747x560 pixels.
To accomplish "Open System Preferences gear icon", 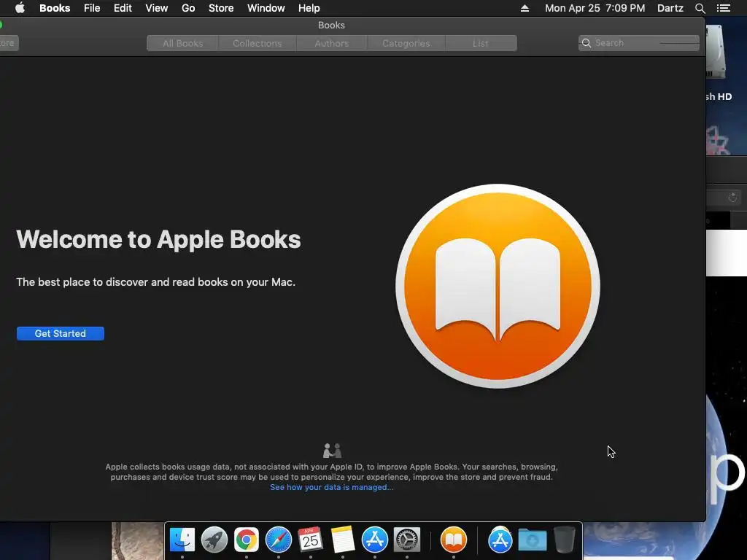I will 407,540.
